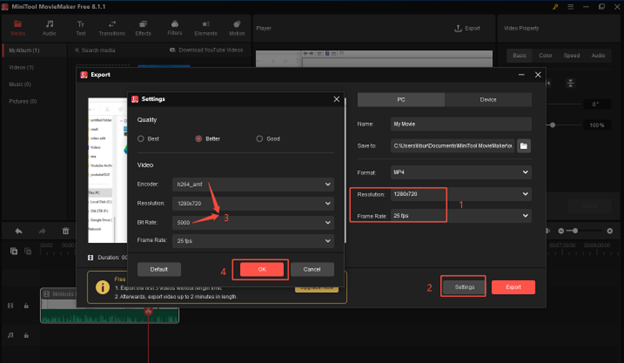Screen dimensions: 624x363
Task: Click the Search media field
Action: (x=96, y=51)
